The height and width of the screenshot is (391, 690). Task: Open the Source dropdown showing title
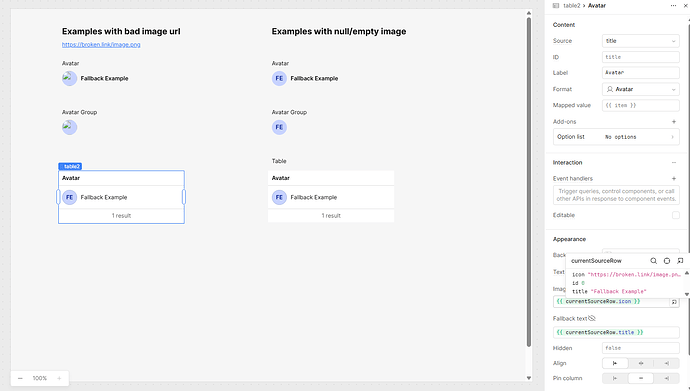[x=641, y=41]
